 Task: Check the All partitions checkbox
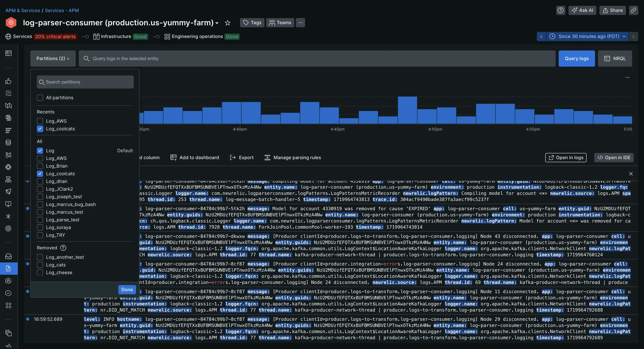[40, 98]
